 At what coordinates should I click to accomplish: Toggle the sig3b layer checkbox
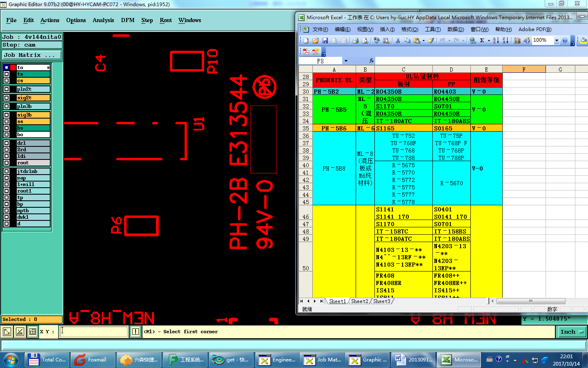[7, 115]
